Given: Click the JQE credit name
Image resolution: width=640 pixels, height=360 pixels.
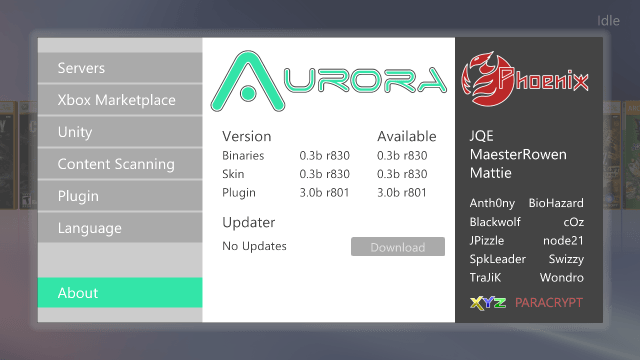Looking at the screenshot, I should coord(482,136).
